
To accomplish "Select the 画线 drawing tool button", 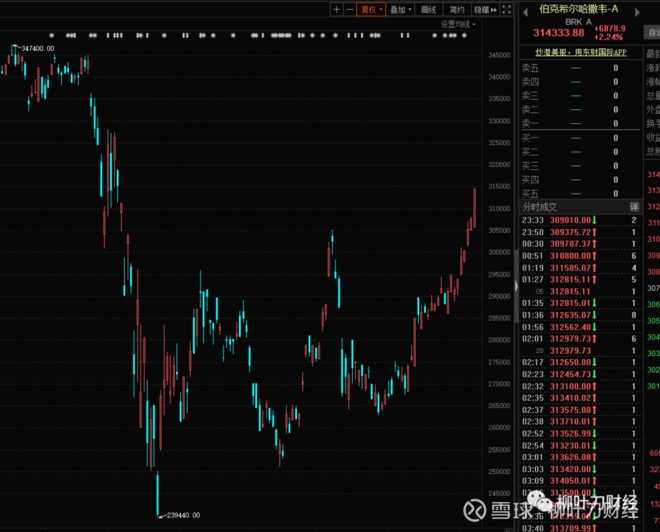I will point(428,9).
